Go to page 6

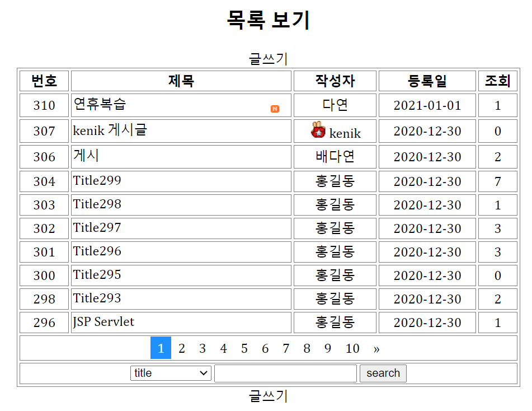265,348
